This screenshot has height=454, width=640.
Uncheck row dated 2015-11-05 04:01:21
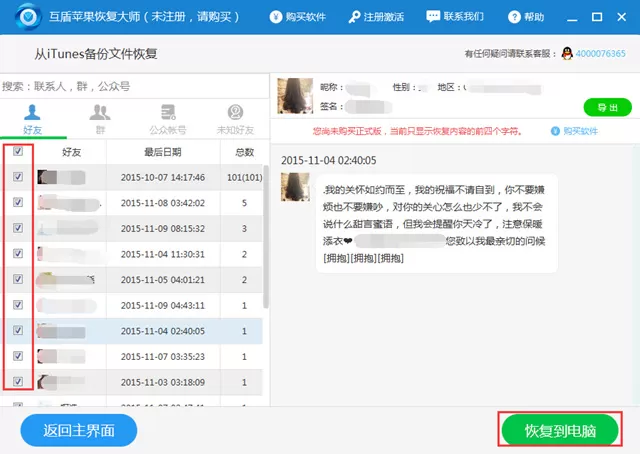coord(18,279)
